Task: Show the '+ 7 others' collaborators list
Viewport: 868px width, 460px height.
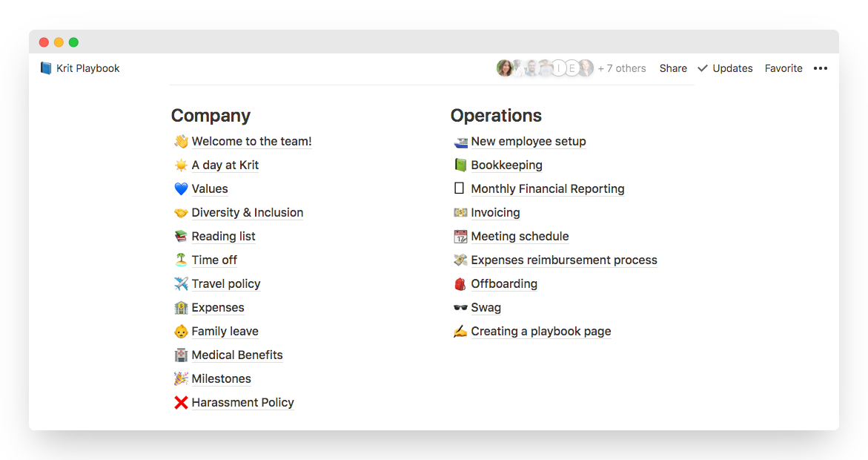Action: [x=622, y=68]
